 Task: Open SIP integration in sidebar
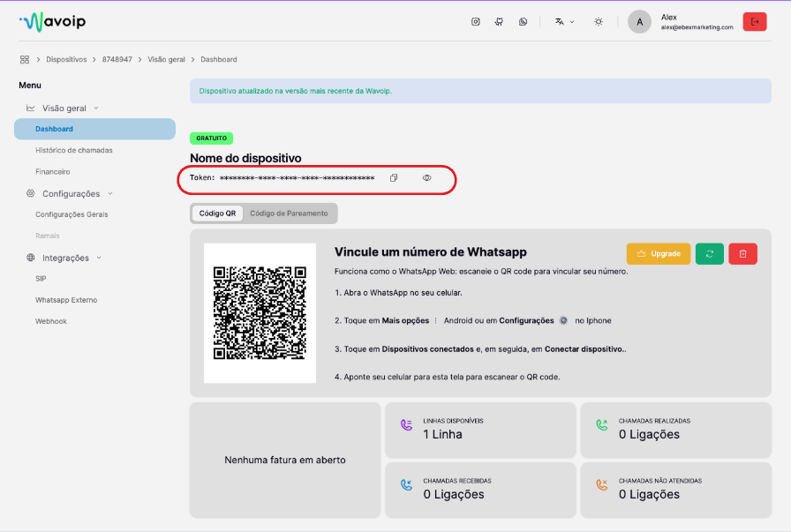click(x=41, y=279)
